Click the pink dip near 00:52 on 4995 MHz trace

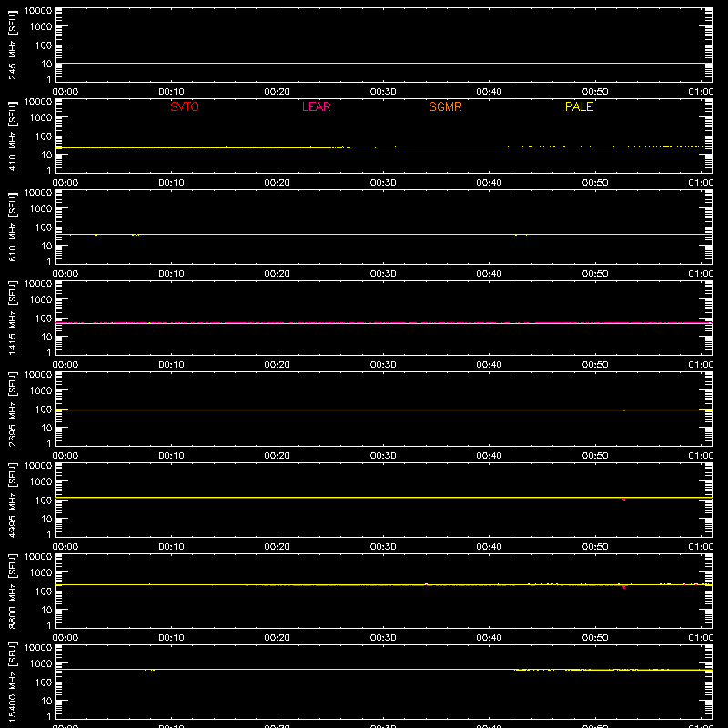point(623,499)
